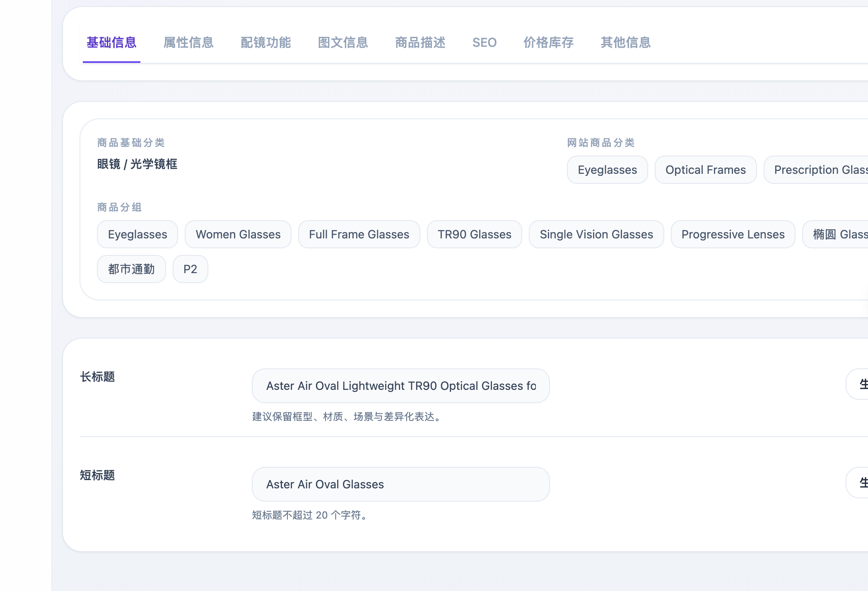Viewport: 868px width, 591px height.
Task: Click the 商品分组 label
Action: coord(120,207)
